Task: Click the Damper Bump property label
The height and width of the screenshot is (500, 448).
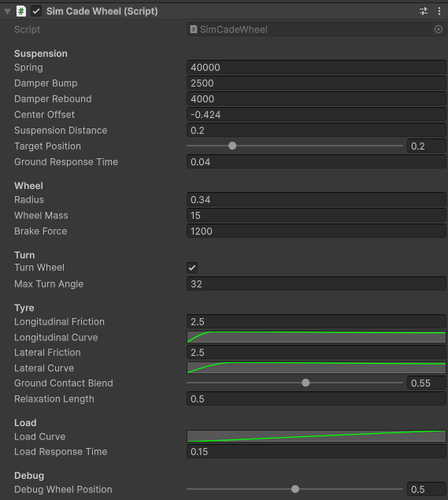Action: [46, 83]
